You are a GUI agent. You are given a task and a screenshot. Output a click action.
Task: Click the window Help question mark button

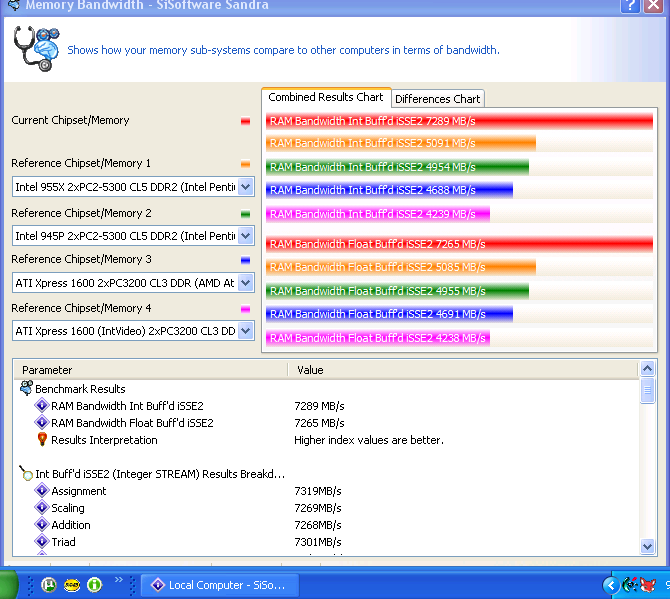coord(630,5)
